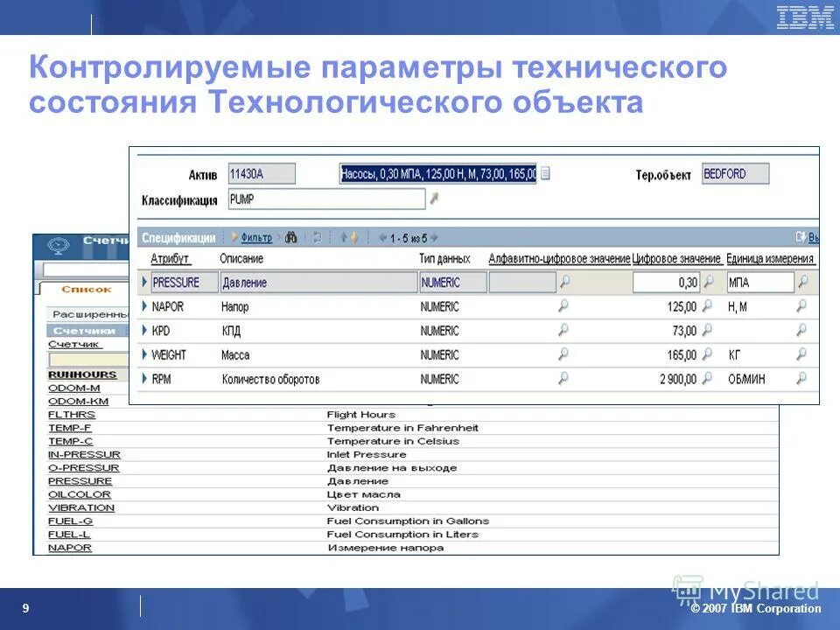Click the Счетчики application gauge icon
The width and height of the screenshot is (840, 630).
(59, 246)
